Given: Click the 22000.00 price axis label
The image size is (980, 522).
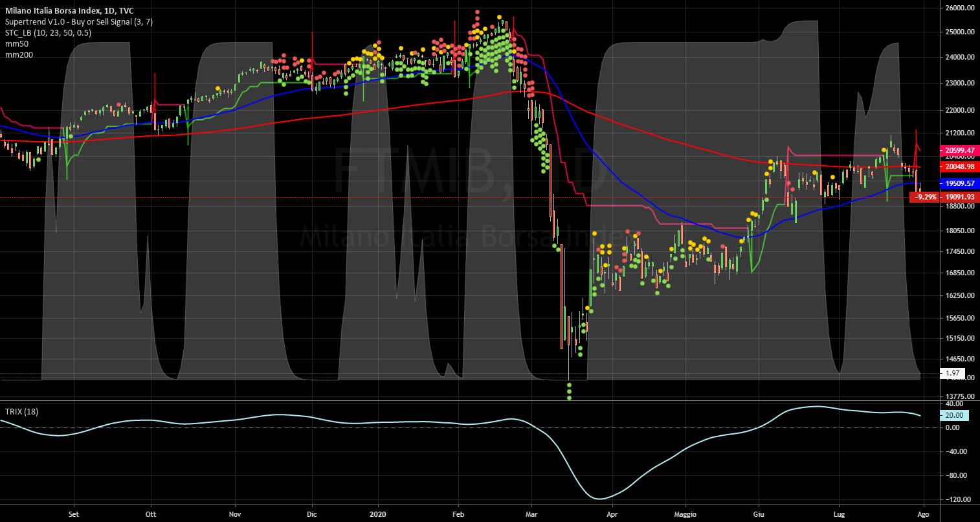Looking at the screenshot, I should (x=959, y=110).
